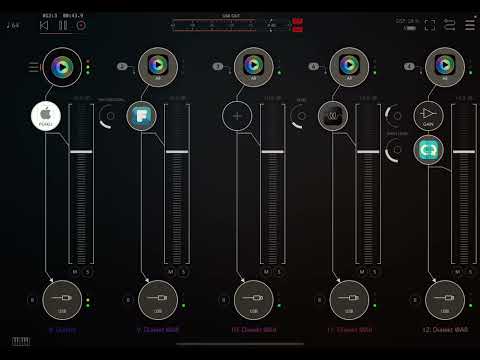Screen dimensions: 480x360
Task: Pause transport playback
Action: coord(63,25)
